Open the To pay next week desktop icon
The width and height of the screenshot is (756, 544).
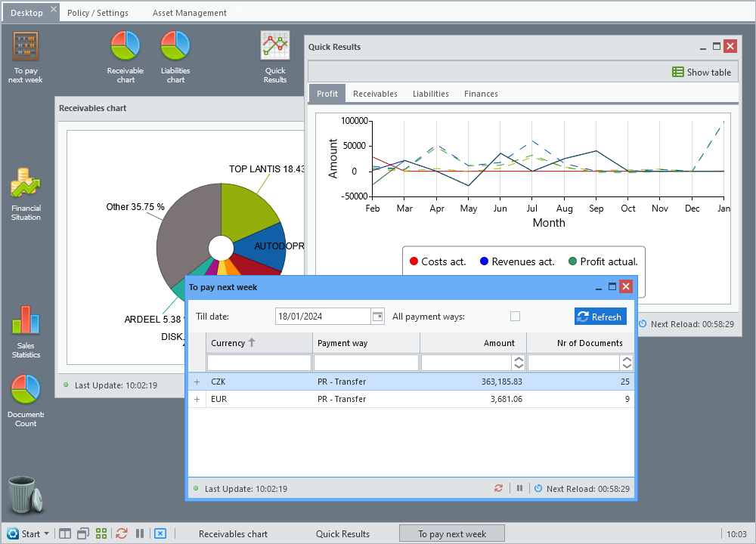(x=26, y=57)
